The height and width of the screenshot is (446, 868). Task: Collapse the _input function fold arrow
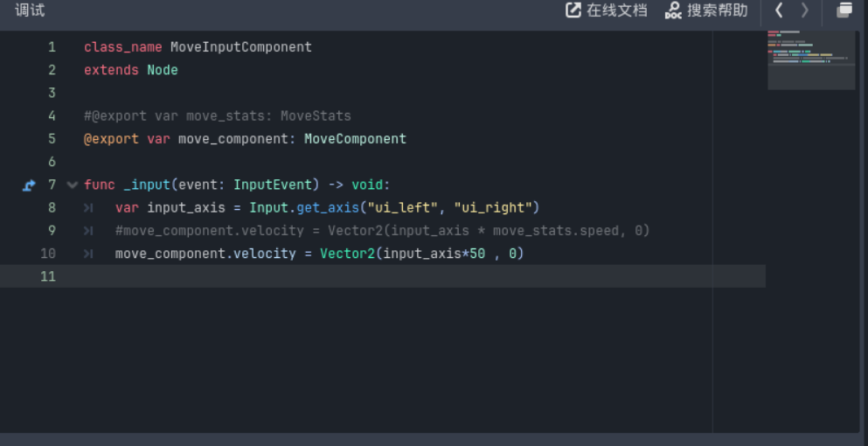pyautogui.click(x=72, y=185)
